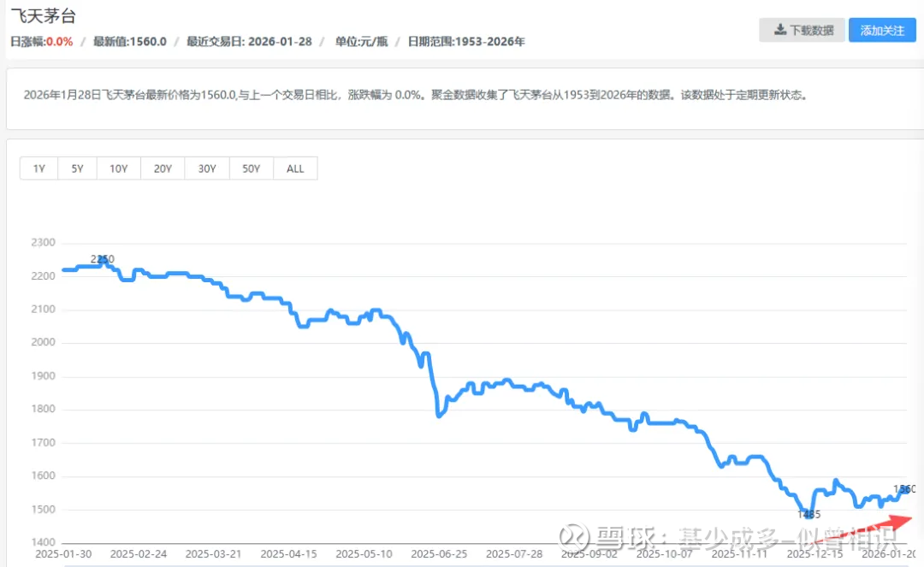Viewport: 924px width, 567px height.
Task: Click the 1500 y-axis label
Action: tap(43, 510)
